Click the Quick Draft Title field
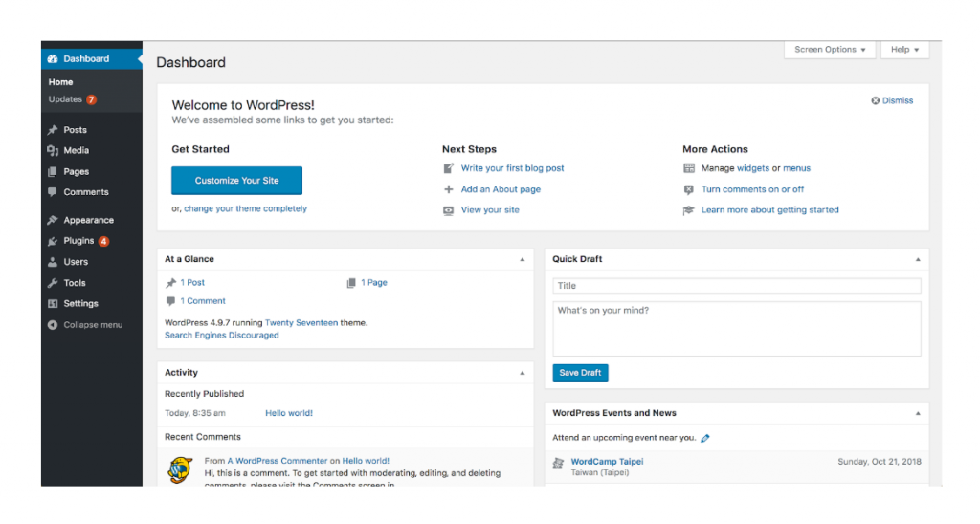Image resolution: width=980 pixels, height=524 pixels. tap(736, 286)
